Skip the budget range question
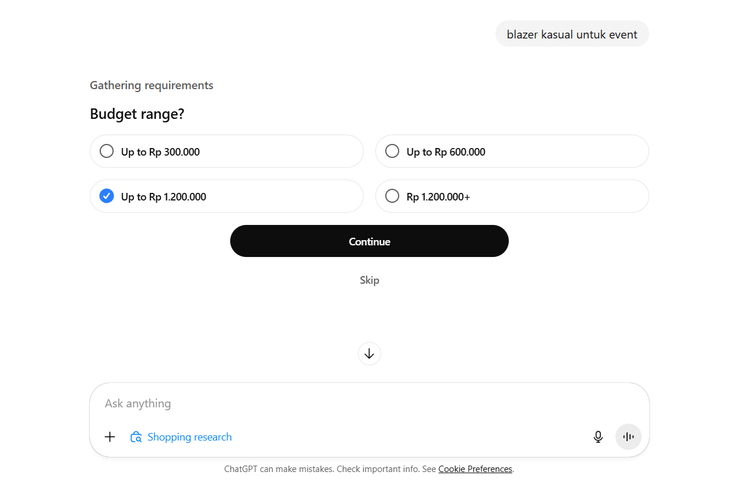The height and width of the screenshot is (500, 750). [x=369, y=280]
